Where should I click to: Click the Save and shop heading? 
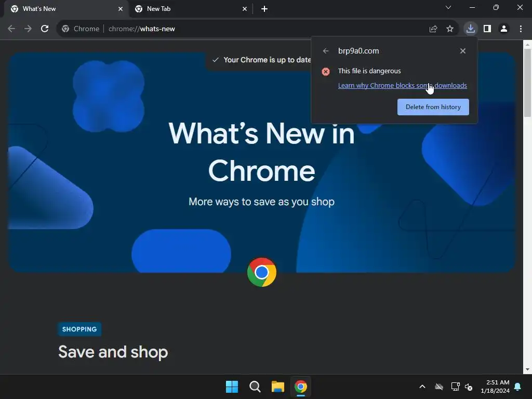pos(113,352)
